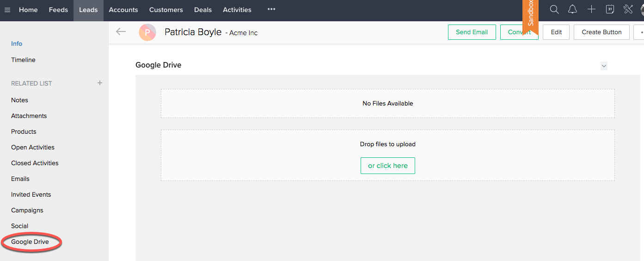The height and width of the screenshot is (261, 644).
Task: Open the hamburger menu icon
Action: [x=7, y=10]
